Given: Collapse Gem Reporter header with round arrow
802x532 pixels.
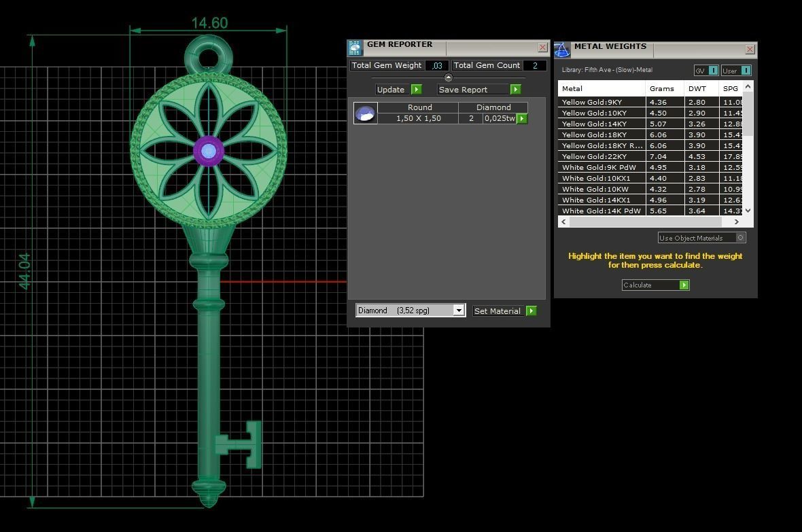Looking at the screenshot, I should tap(449, 77).
